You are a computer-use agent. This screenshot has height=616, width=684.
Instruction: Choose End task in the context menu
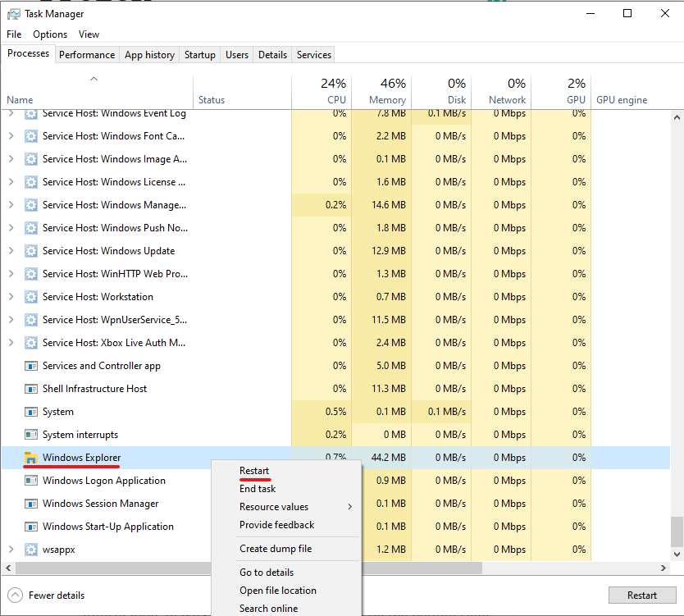pos(286,489)
